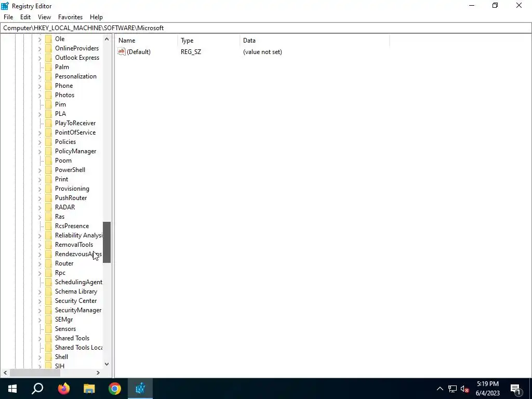Expand the Security Center key
This screenshot has width=532, height=399.
tap(39, 301)
